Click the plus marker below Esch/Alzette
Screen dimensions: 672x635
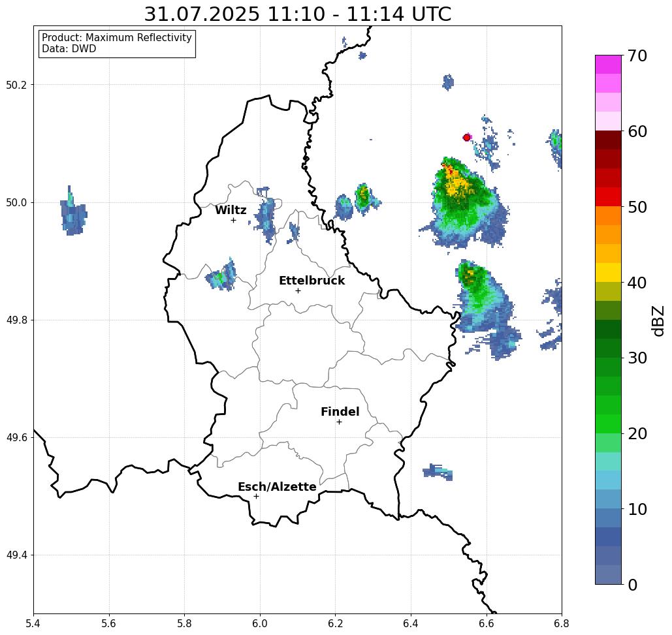click(x=256, y=497)
